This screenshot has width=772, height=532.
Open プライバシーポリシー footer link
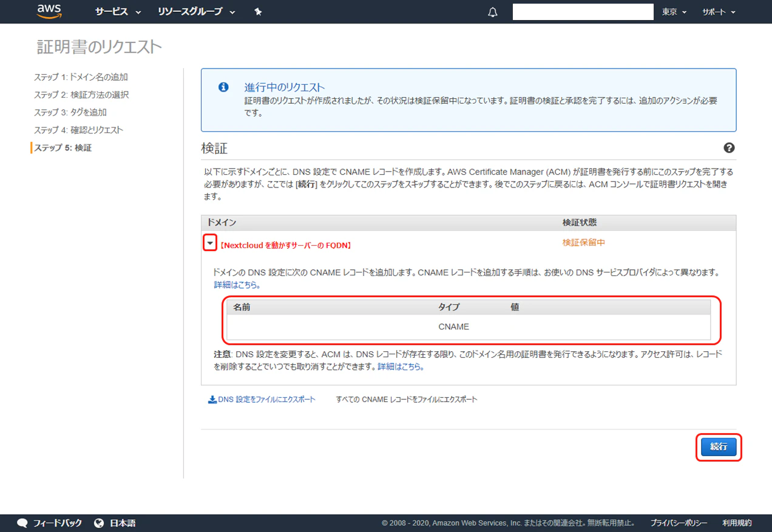coord(679,523)
